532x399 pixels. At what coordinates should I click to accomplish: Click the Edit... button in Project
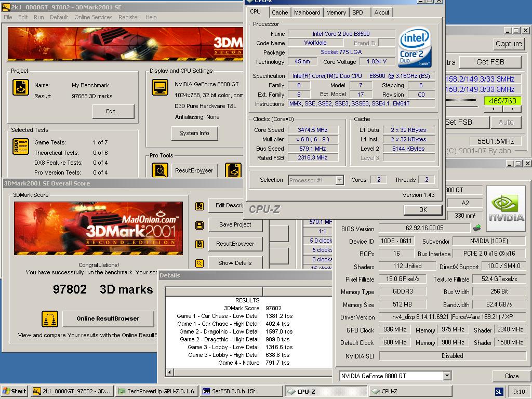pos(113,111)
